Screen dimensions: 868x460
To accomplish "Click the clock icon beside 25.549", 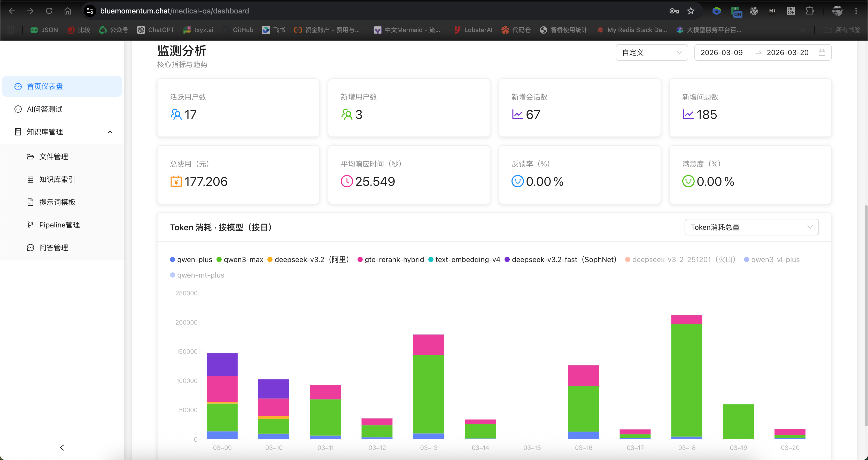I will pos(346,181).
